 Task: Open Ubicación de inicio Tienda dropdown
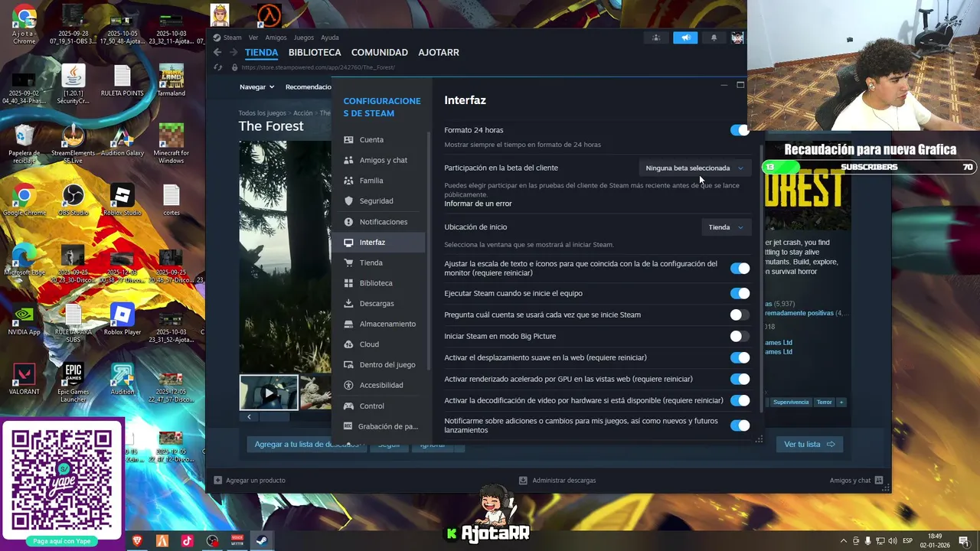pyautogui.click(x=726, y=227)
